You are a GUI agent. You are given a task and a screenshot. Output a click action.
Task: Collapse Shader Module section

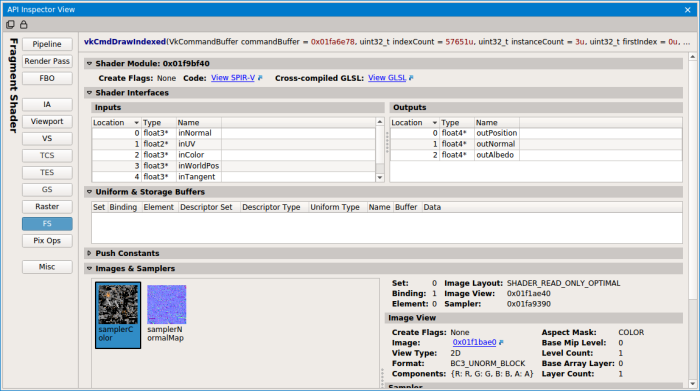89,64
